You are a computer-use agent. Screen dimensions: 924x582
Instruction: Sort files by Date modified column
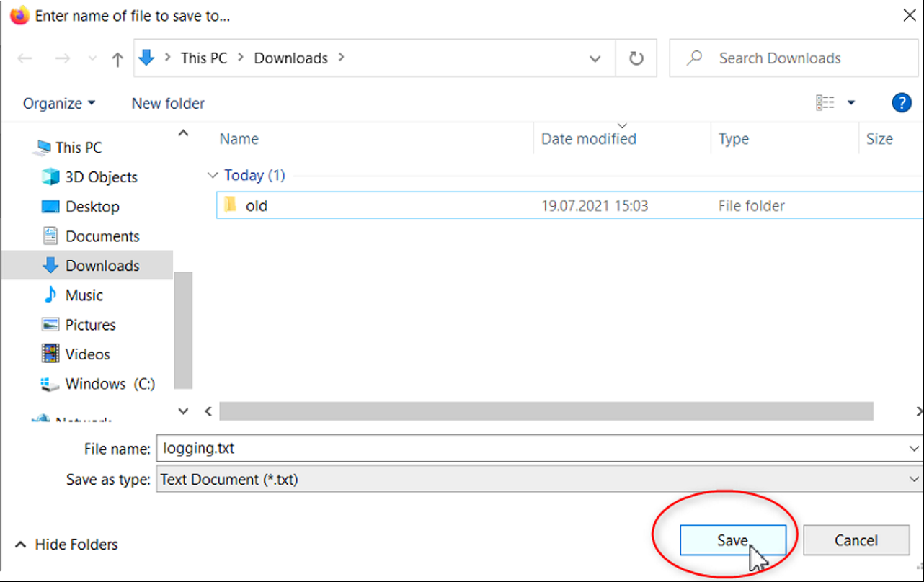pos(589,139)
